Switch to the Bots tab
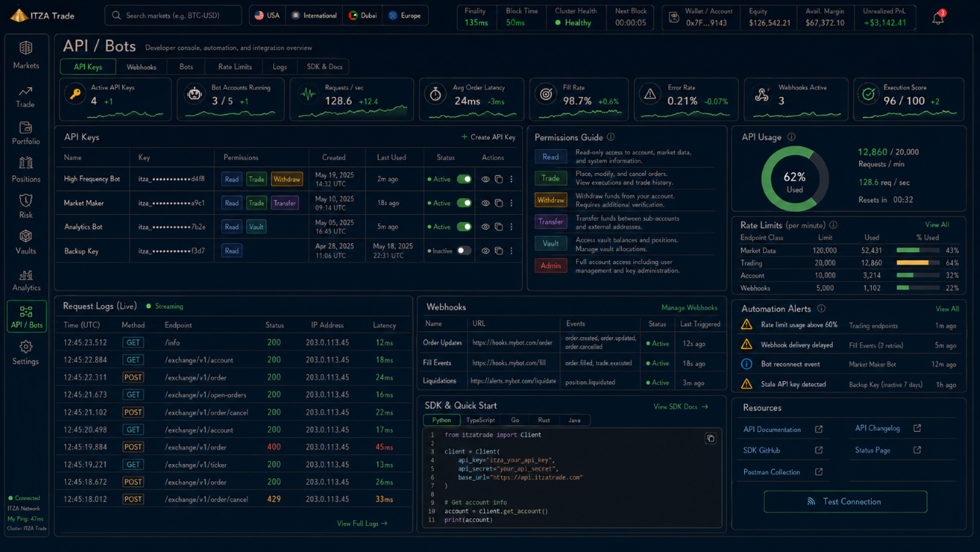Image resolution: width=980 pixels, height=552 pixels. pyautogui.click(x=186, y=67)
